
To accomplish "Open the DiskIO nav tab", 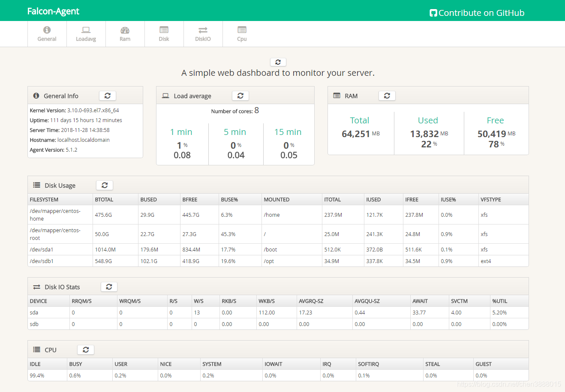I will pos(203,34).
